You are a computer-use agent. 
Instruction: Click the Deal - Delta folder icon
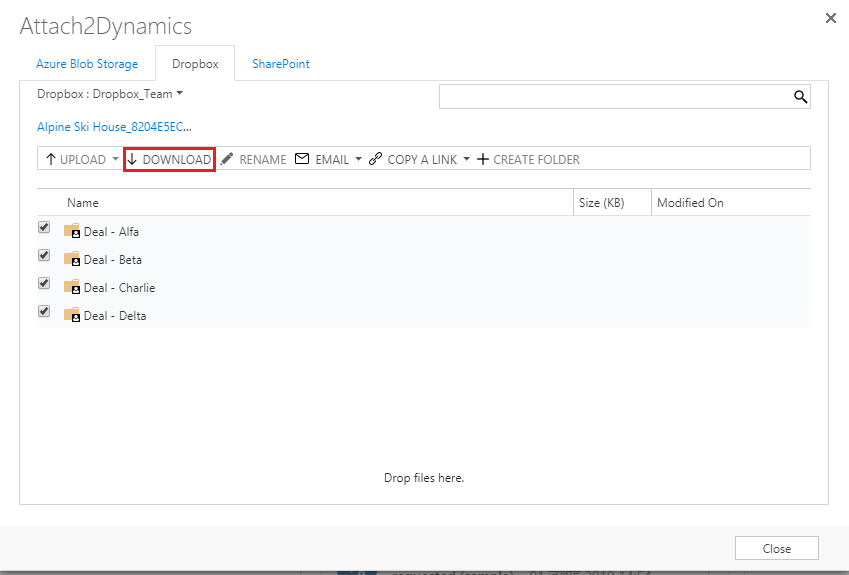point(72,315)
